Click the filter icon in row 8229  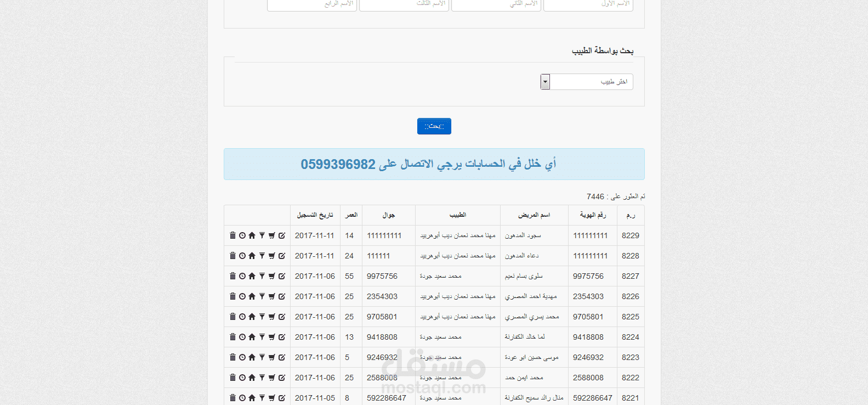[x=262, y=235]
